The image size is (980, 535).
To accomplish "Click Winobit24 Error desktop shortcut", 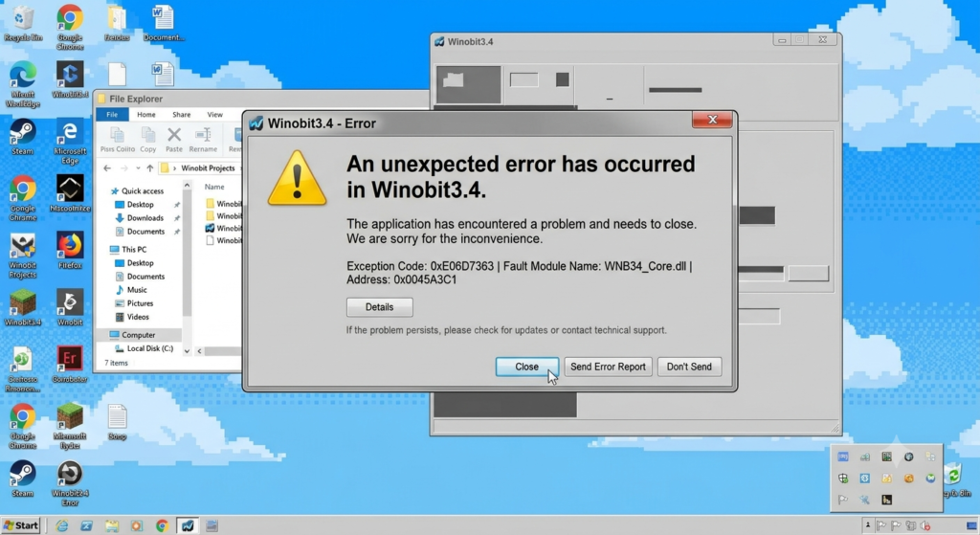I will tap(70, 483).
